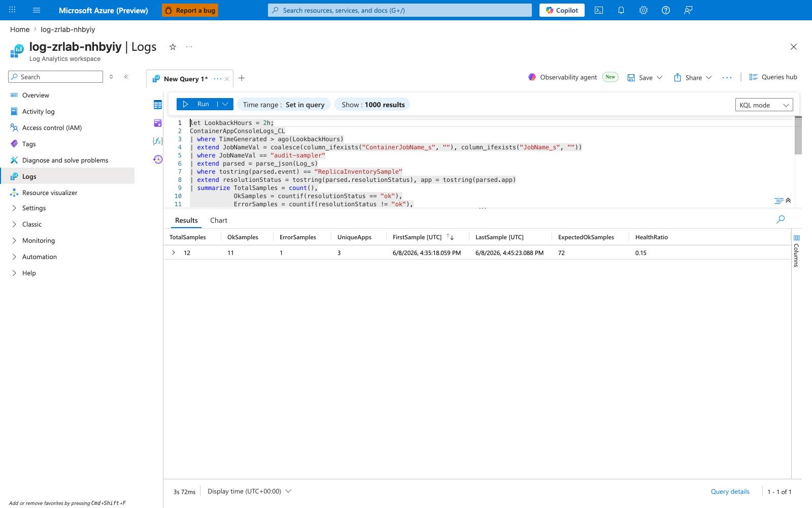Open Copilot from the top bar
812x508 pixels.
[x=562, y=10]
